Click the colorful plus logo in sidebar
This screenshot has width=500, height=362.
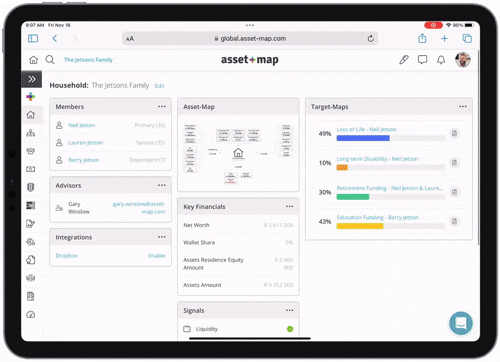click(31, 97)
